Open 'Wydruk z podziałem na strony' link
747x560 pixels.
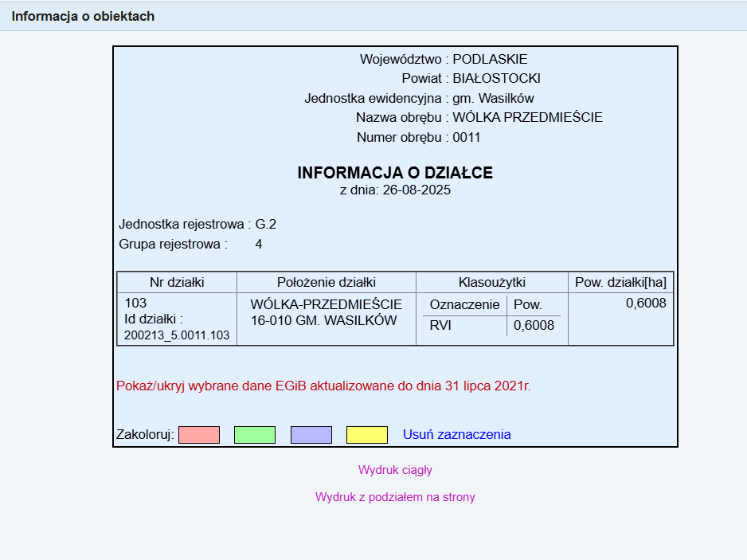click(x=395, y=497)
